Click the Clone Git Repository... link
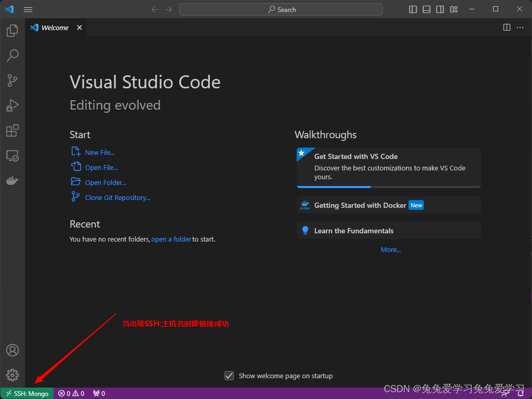532x399 pixels. pyautogui.click(x=117, y=198)
